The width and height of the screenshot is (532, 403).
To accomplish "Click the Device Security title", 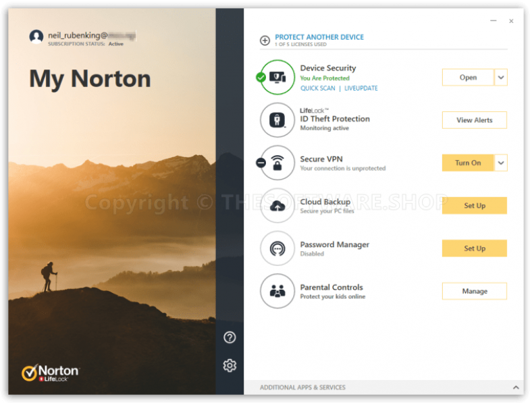I will 328,68.
